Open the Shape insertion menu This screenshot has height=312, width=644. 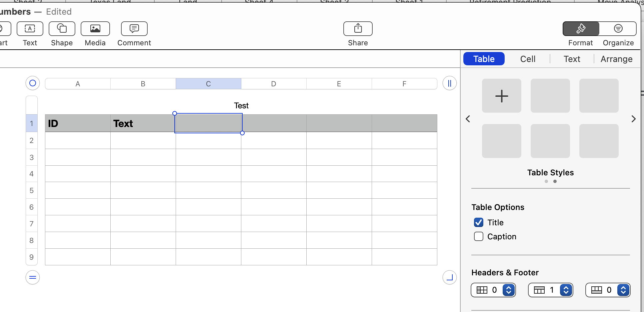(x=62, y=29)
